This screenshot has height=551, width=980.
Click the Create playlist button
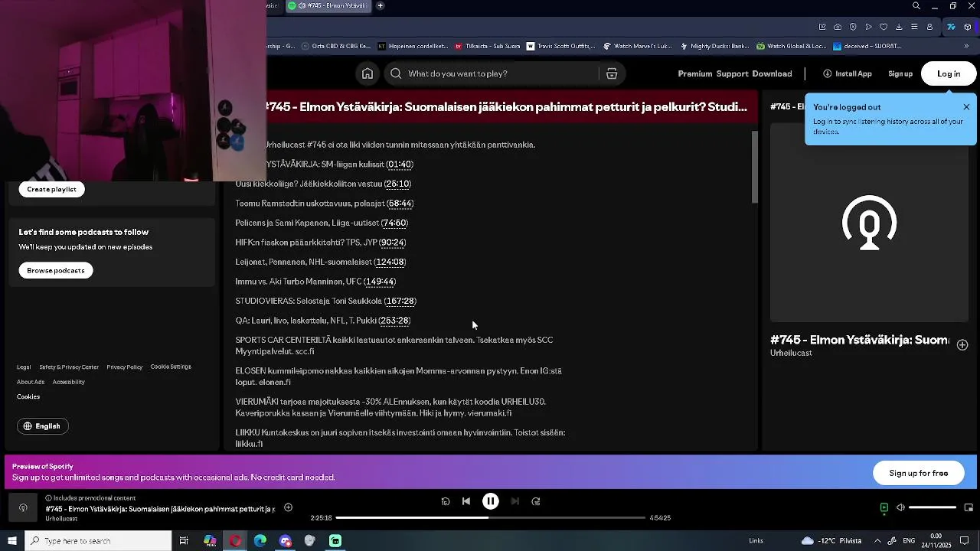point(52,189)
